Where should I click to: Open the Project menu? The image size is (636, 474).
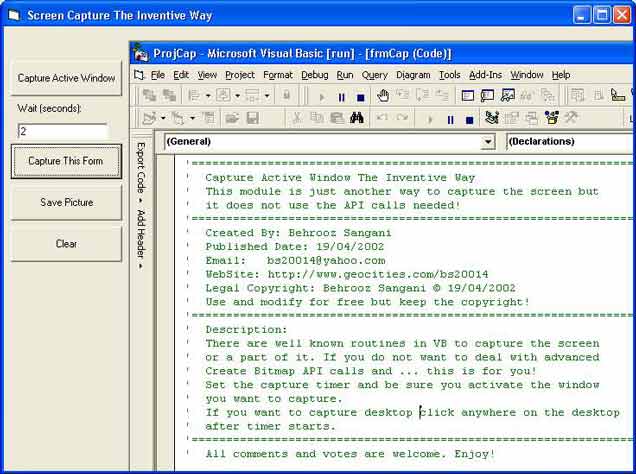point(240,74)
